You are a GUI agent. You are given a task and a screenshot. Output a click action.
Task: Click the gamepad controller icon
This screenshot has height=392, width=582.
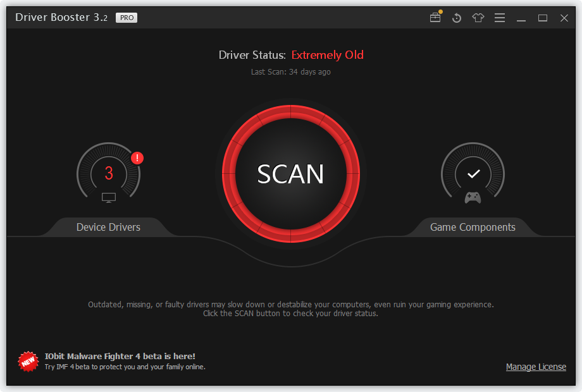(473, 198)
